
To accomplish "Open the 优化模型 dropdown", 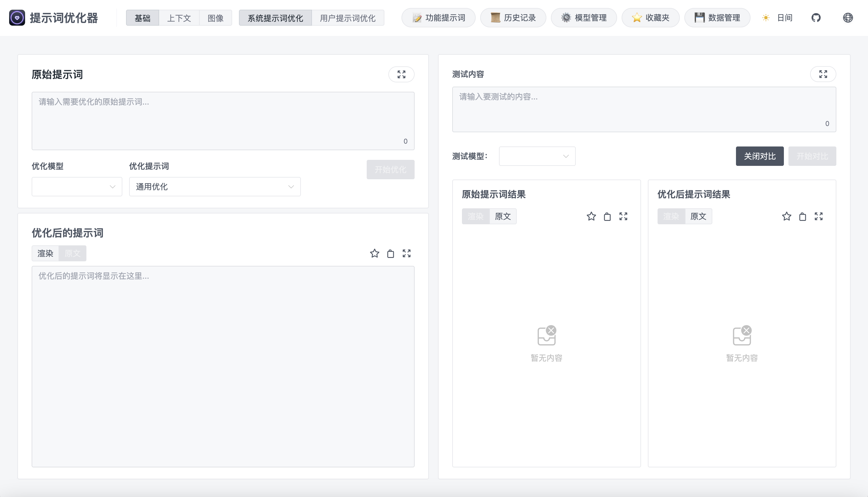I will tap(76, 187).
